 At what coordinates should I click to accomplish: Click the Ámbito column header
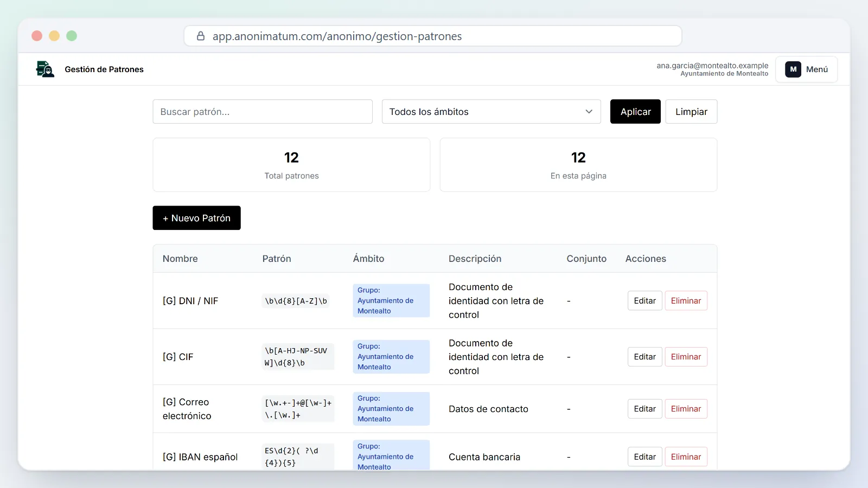click(368, 259)
